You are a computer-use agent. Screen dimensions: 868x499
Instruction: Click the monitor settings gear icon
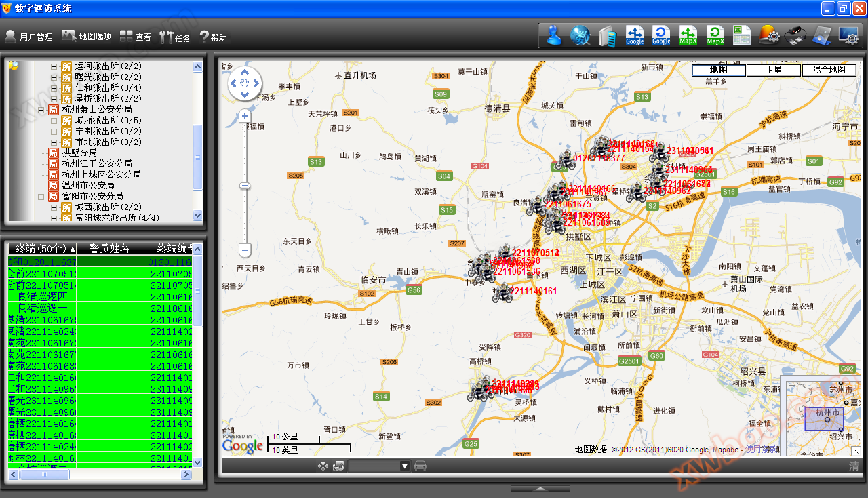[x=848, y=35]
